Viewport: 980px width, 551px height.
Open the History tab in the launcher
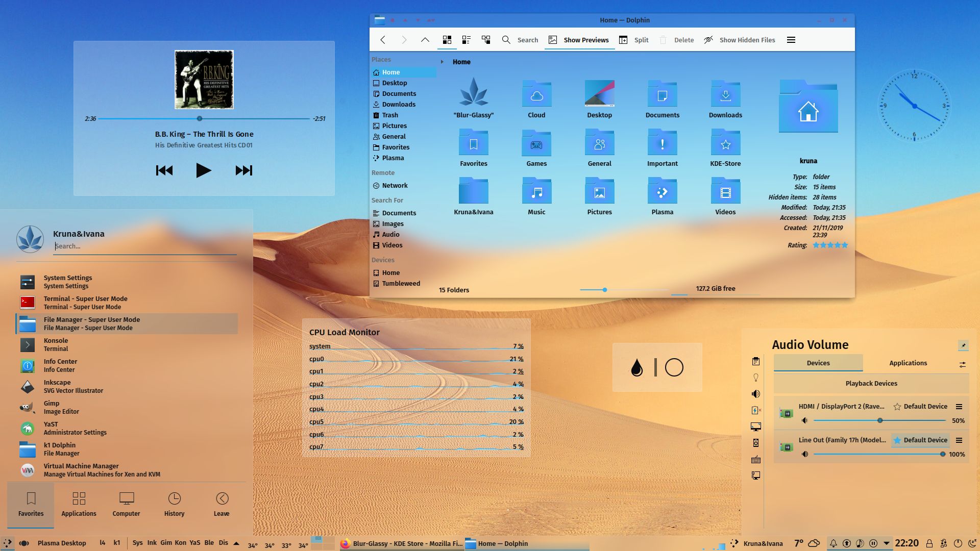174,505
